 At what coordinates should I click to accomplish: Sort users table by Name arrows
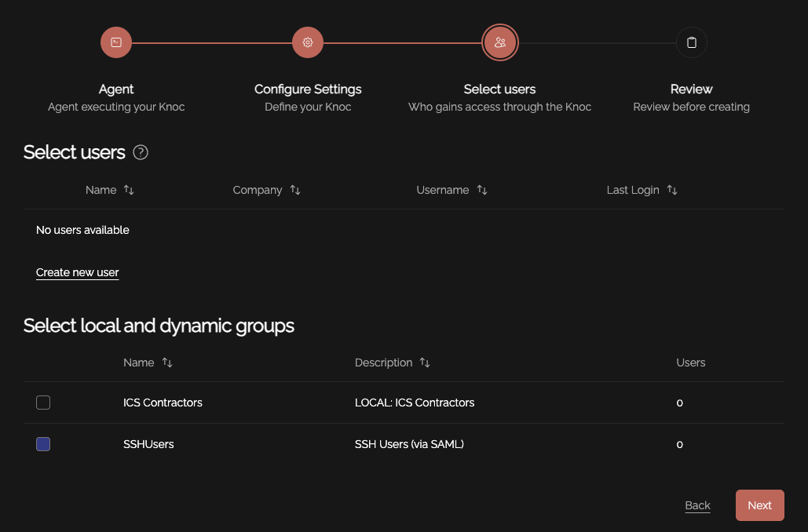pos(129,190)
